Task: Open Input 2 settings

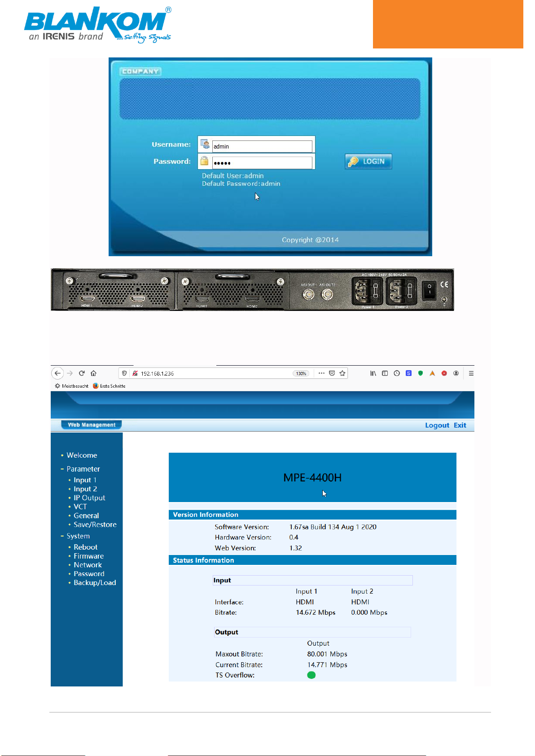Action: pyautogui.click(x=85, y=489)
